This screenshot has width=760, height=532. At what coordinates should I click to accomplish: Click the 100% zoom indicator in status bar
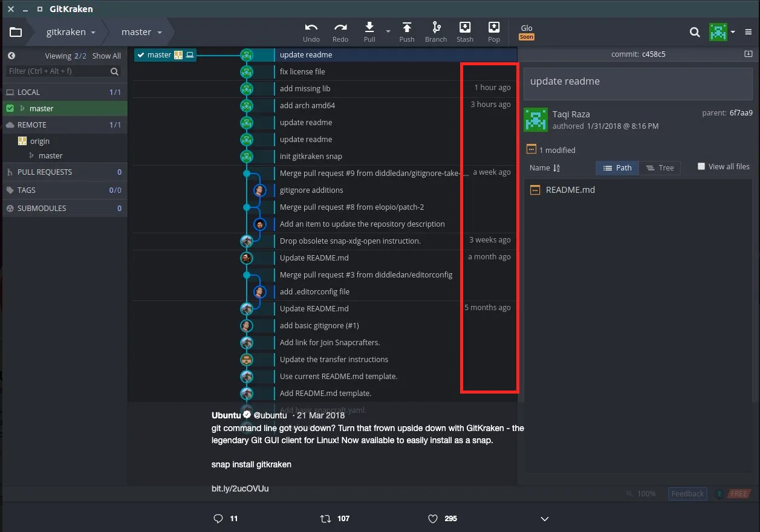pyautogui.click(x=641, y=494)
